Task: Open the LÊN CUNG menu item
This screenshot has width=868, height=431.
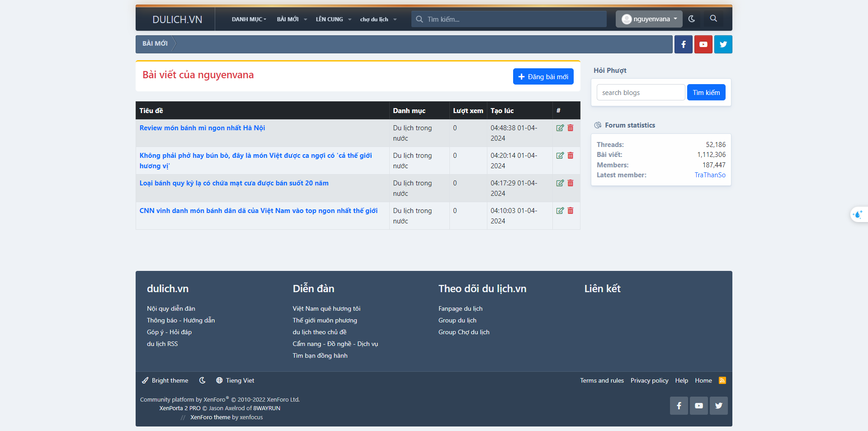Action: click(329, 19)
